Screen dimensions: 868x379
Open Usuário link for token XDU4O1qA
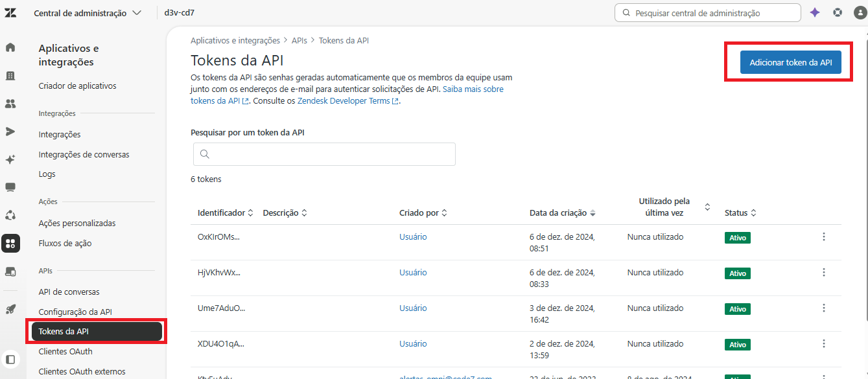coord(413,343)
